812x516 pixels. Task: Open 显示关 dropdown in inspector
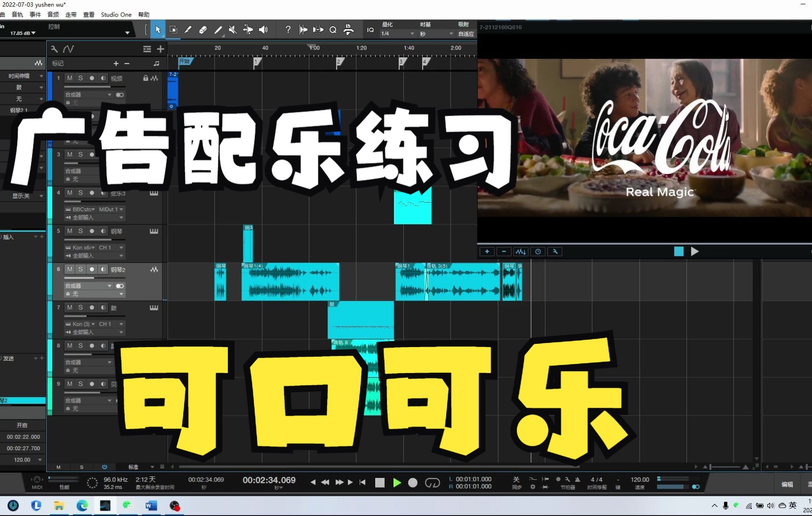[22, 196]
